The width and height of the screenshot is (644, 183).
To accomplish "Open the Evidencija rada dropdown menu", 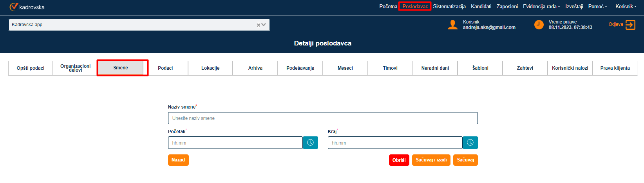I will (541, 7).
